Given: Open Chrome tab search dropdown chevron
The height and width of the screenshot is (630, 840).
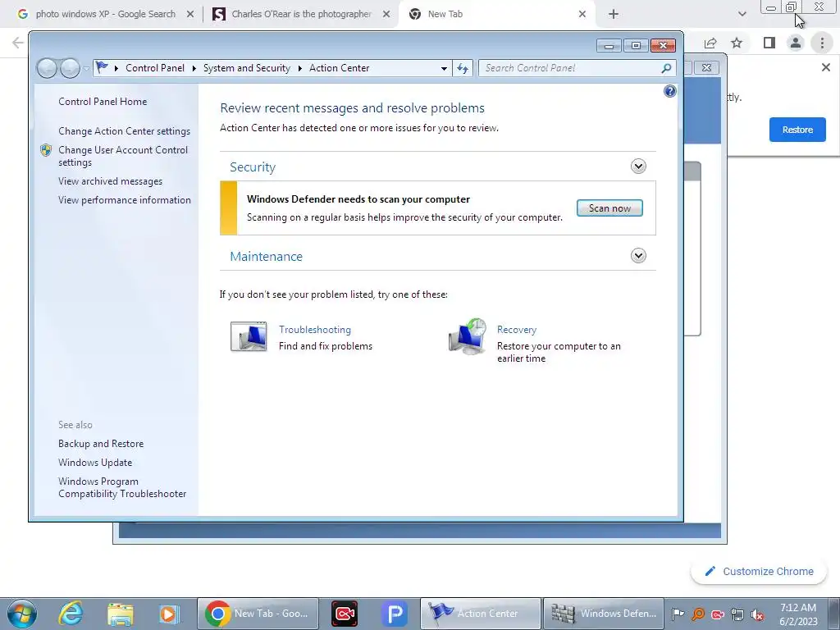Looking at the screenshot, I should point(742,14).
